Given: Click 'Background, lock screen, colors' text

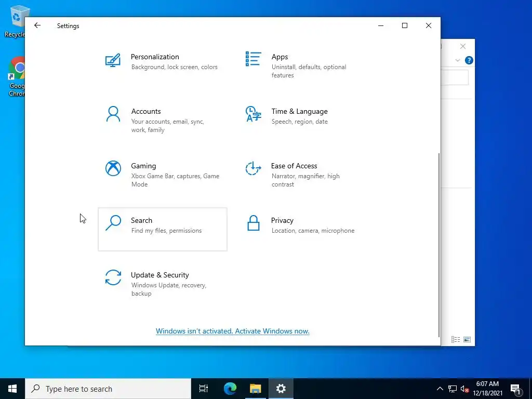Looking at the screenshot, I should pos(175,67).
